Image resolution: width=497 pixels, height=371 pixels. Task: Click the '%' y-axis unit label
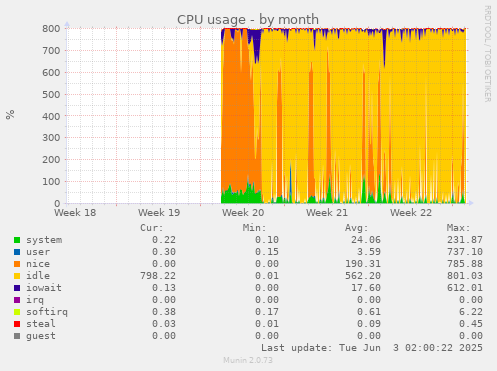(10, 114)
